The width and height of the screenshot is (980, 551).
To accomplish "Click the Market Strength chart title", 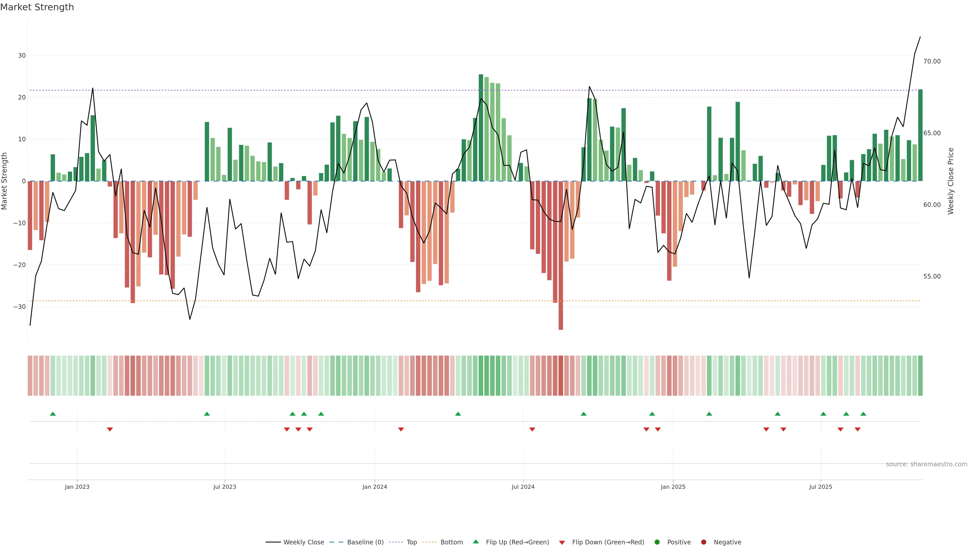I will point(37,7).
